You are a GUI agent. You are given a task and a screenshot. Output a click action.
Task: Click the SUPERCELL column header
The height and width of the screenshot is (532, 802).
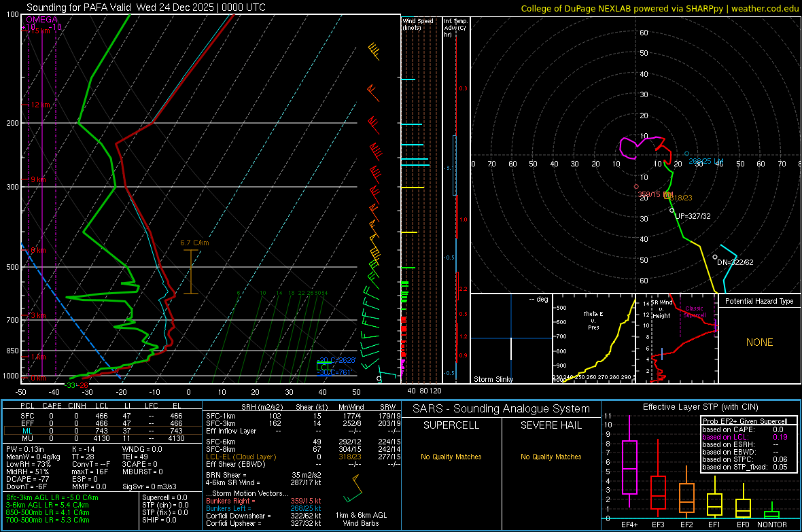click(451, 425)
